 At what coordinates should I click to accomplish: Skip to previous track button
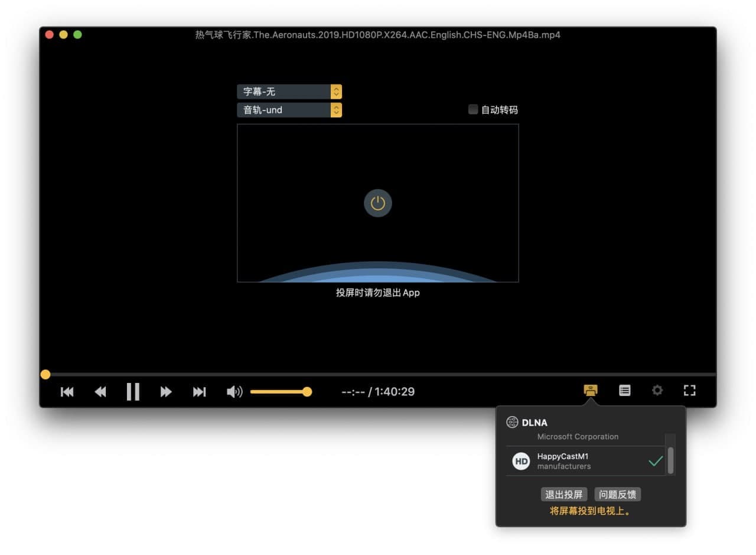tap(67, 391)
